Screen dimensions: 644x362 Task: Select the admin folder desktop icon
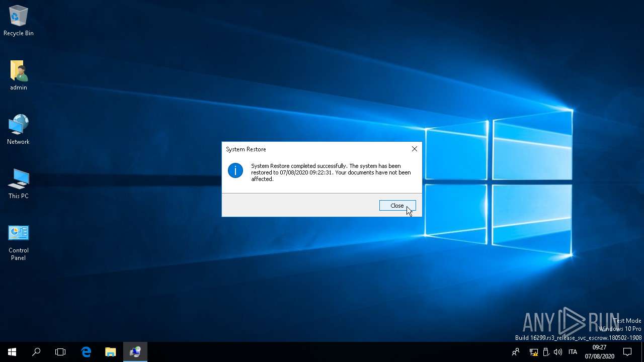(19, 75)
